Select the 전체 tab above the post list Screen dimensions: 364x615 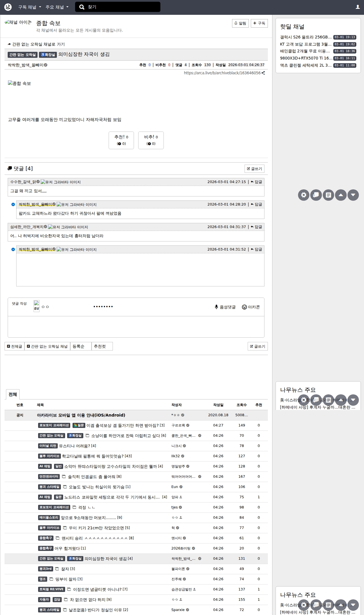pos(13,394)
